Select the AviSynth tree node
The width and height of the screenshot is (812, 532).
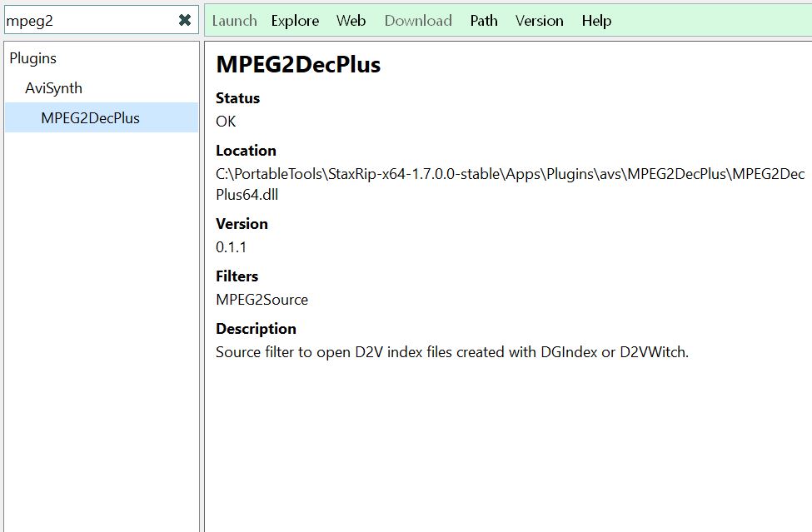coord(54,88)
